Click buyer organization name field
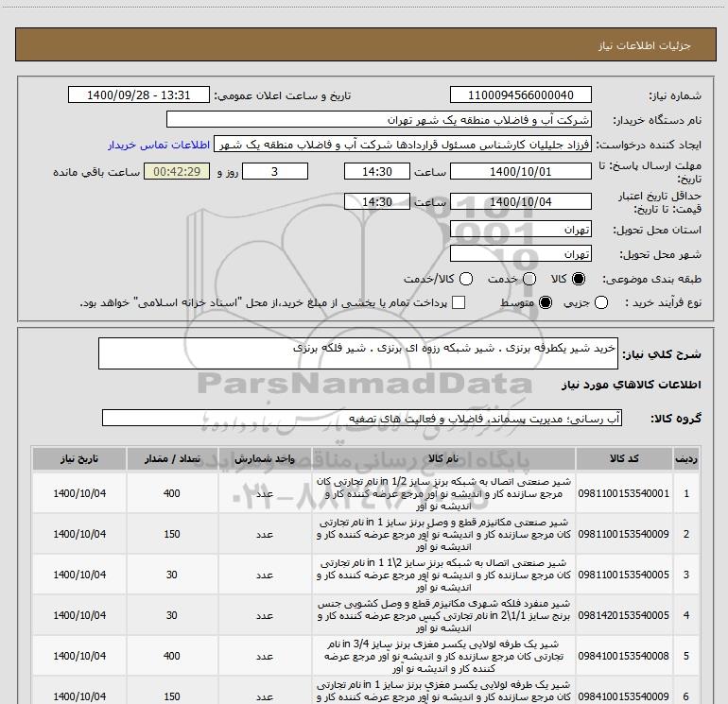The height and width of the screenshot is (704, 728). (x=379, y=119)
